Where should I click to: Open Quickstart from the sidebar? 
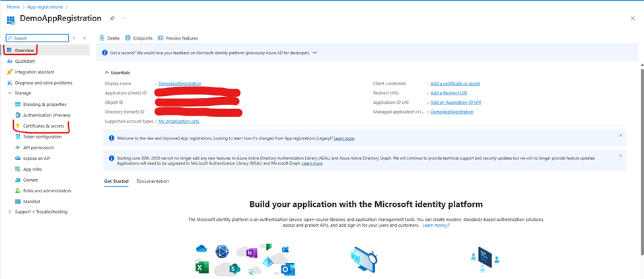pos(25,61)
